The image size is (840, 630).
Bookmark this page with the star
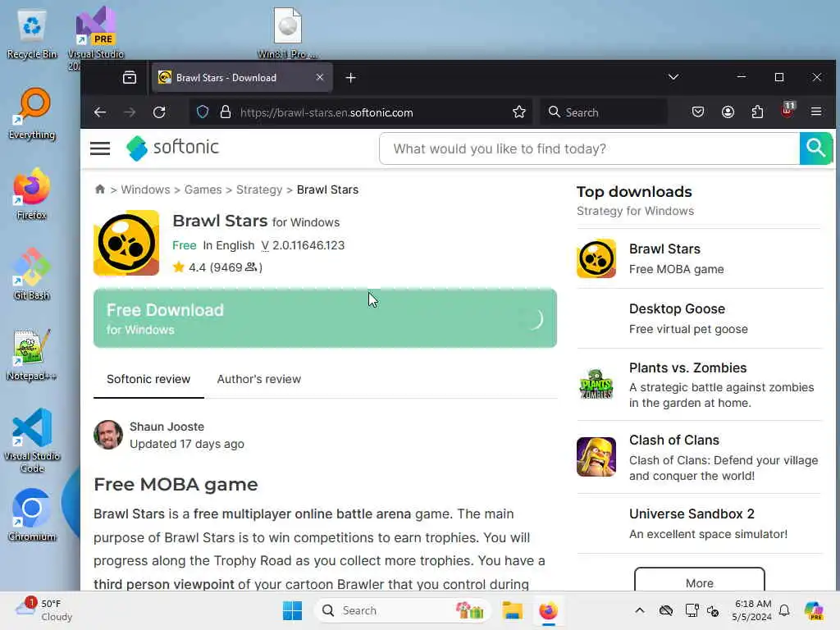coord(518,112)
